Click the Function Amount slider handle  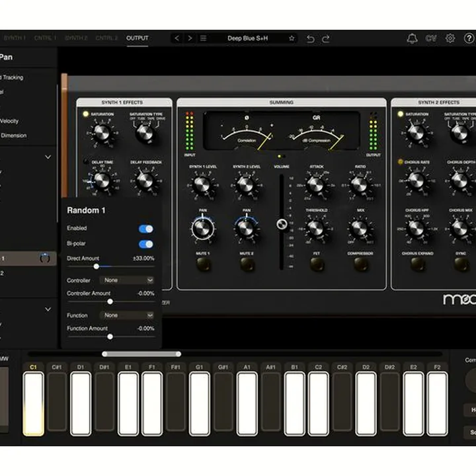pos(110,337)
